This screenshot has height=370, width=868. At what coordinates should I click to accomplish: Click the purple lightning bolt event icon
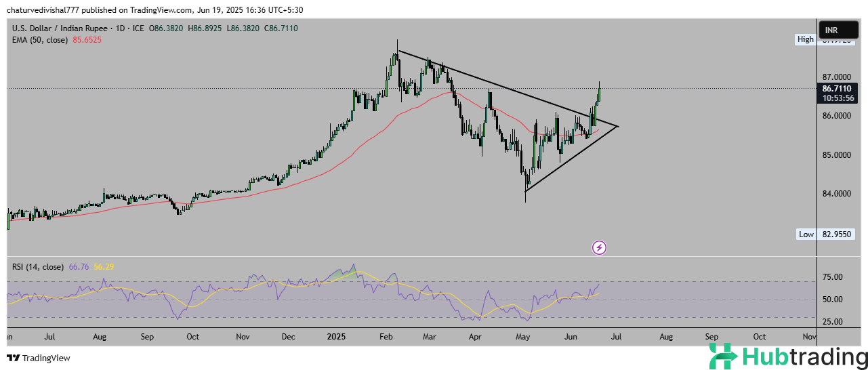pyautogui.click(x=599, y=247)
